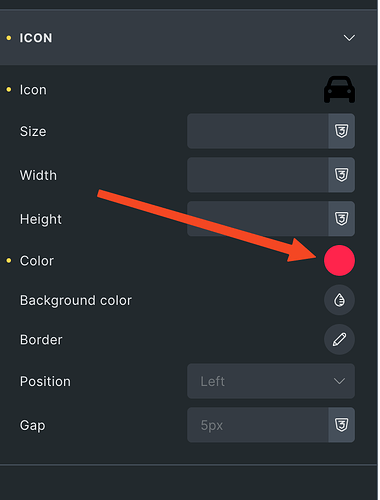The image size is (380, 500).
Task: Open the Border pencil editor
Action: (x=339, y=340)
